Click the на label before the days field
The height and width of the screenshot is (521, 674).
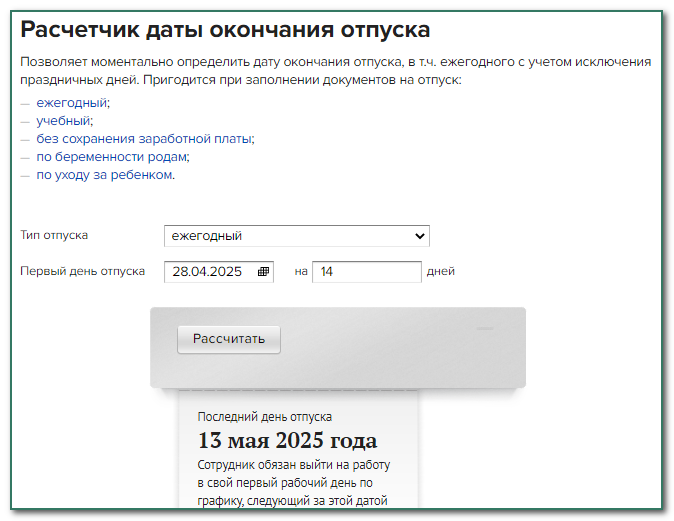[301, 271]
